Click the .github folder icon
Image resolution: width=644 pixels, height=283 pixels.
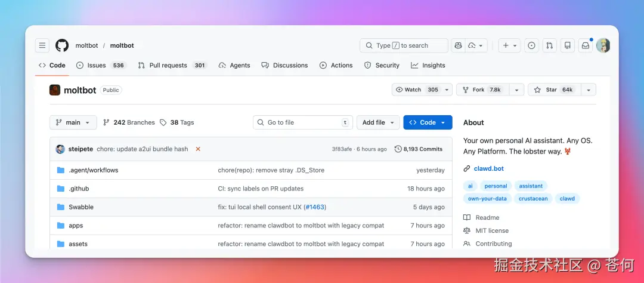coord(61,189)
